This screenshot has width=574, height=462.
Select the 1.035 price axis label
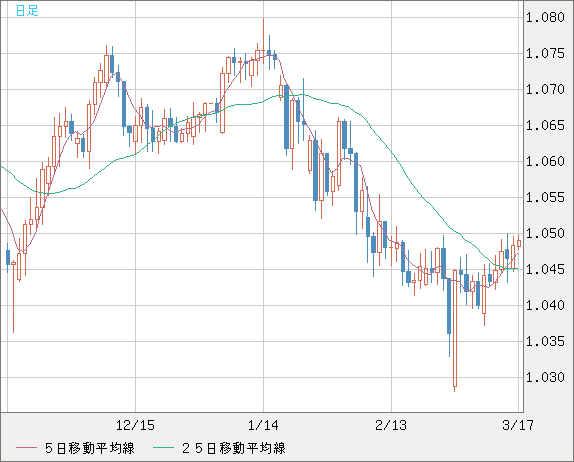(x=545, y=342)
